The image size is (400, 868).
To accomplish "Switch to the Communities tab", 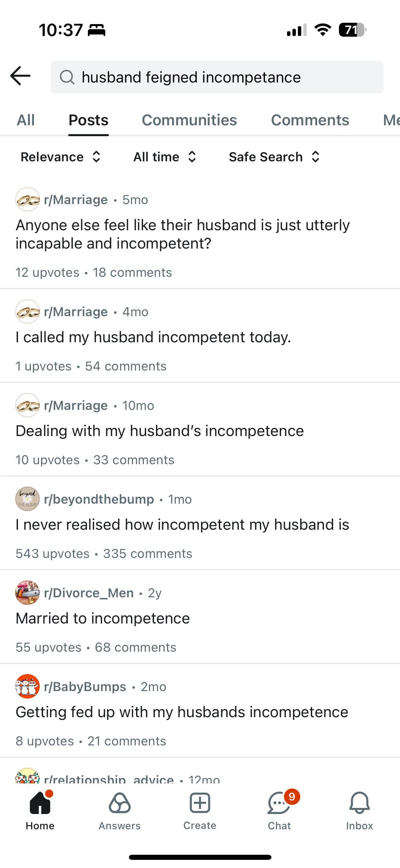I will (x=189, y=120).
